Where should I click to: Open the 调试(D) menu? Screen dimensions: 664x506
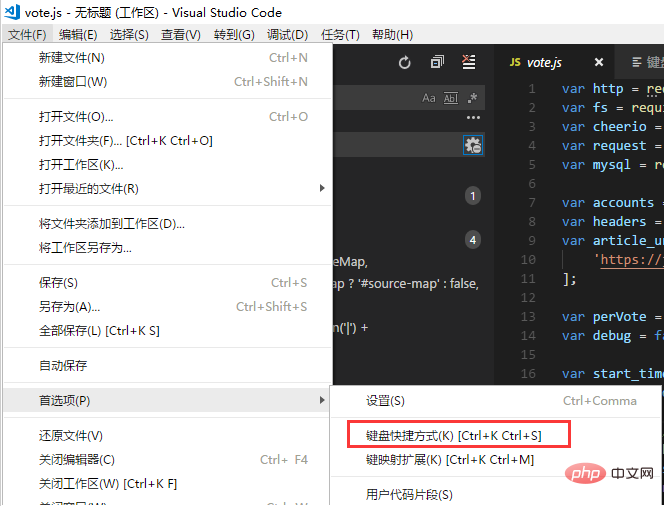(288, 35)
